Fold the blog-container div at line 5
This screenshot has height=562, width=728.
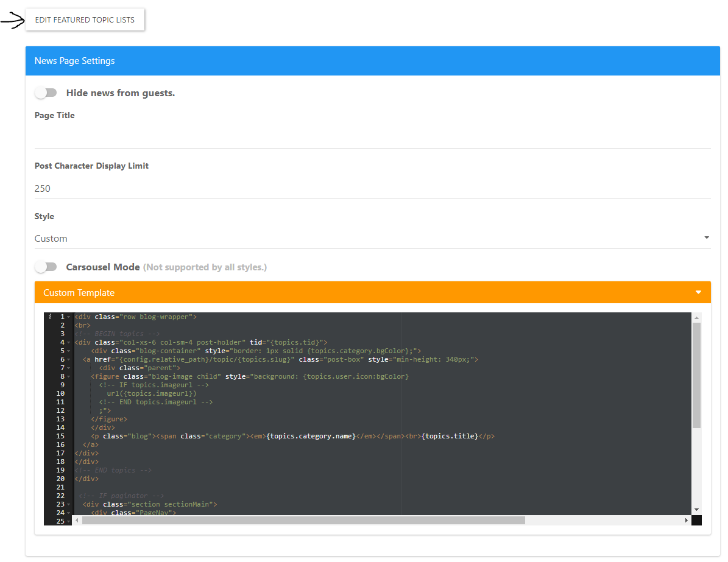(x=69, y=351)
